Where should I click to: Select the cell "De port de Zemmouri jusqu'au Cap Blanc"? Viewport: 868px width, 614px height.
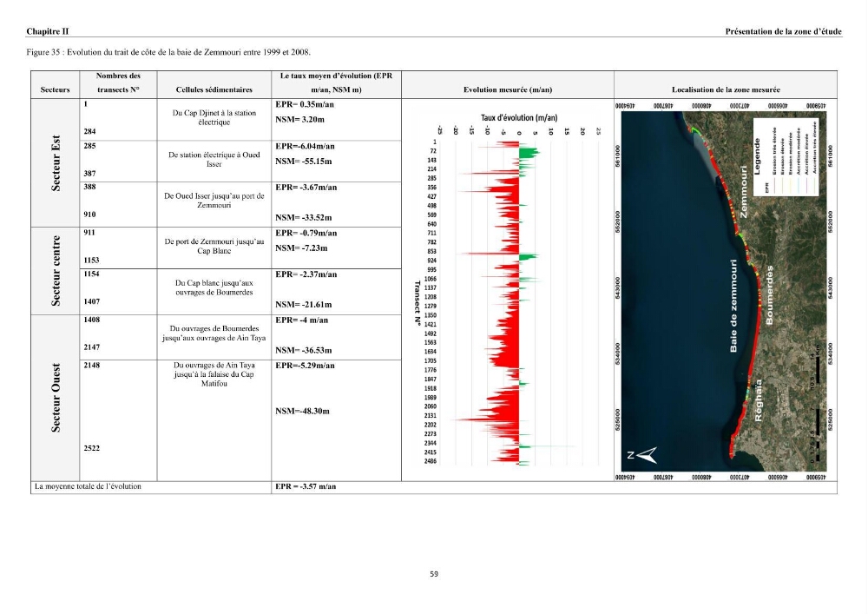point(214,247)
